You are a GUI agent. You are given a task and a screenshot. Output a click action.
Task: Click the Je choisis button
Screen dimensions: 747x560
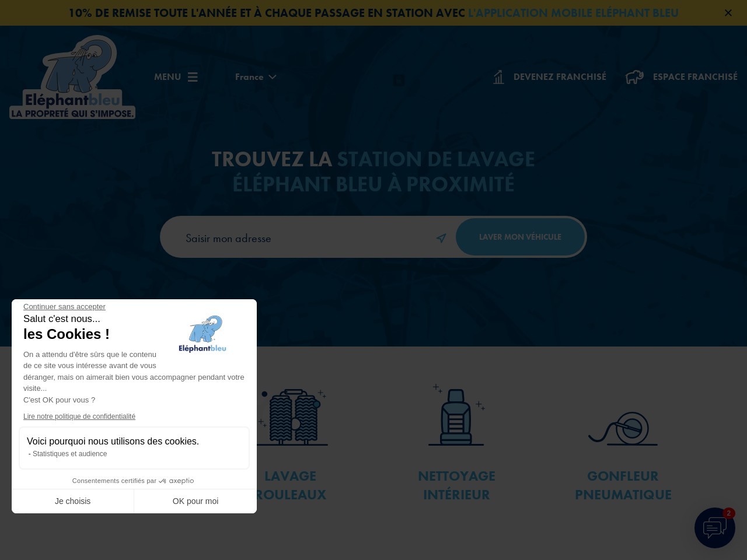tap(73, 501)
